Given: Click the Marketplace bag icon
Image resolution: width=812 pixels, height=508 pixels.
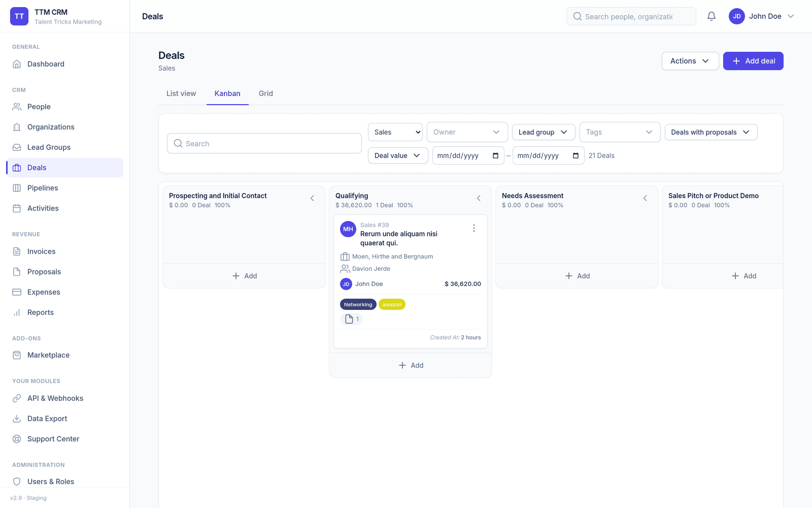Looking at the screenshot, I should pyautogui.click(x=17, y=355).
